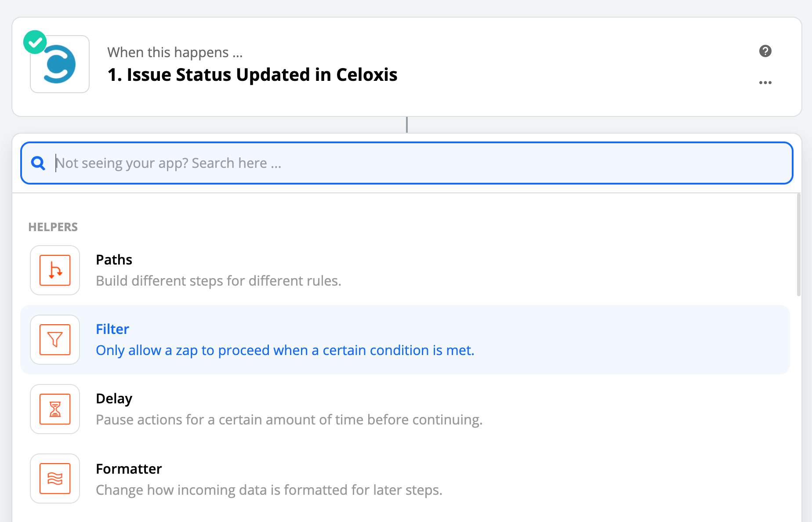Image resolution: width=812 pixels, height=522 pixels.
Task: Click the Filter funnel icon
Action: coord(55,340)
